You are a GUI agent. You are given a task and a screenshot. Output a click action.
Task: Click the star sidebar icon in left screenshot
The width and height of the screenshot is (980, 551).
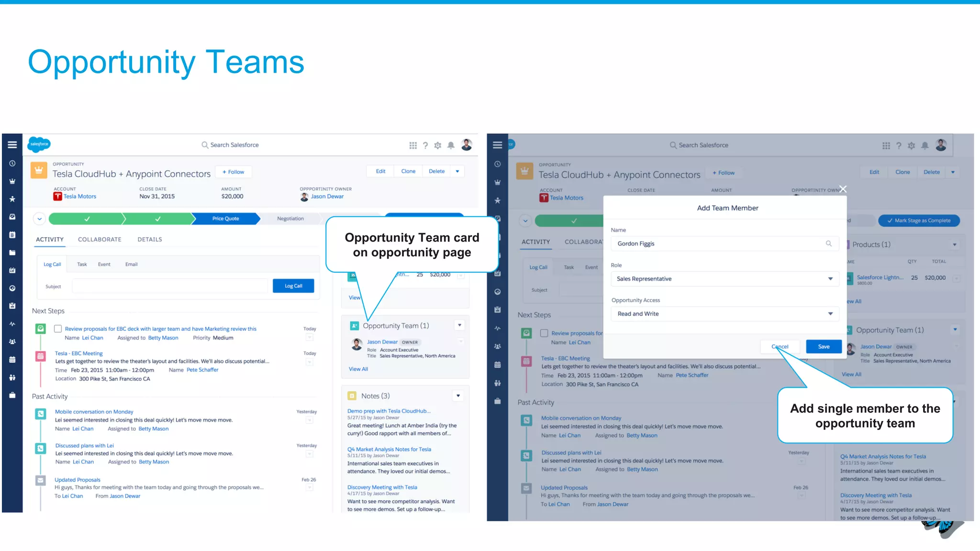click(x=12, y=199)
